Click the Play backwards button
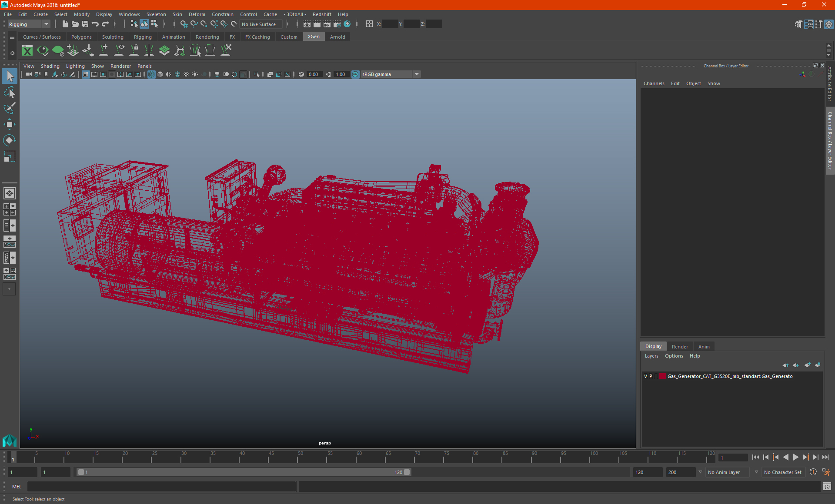The image size is (835, 504). point(786,457)
